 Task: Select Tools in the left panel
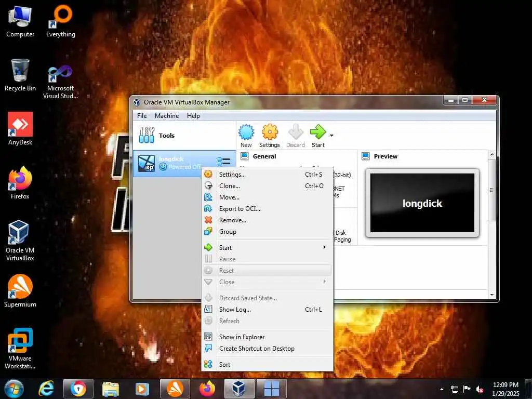click(184, 136)
